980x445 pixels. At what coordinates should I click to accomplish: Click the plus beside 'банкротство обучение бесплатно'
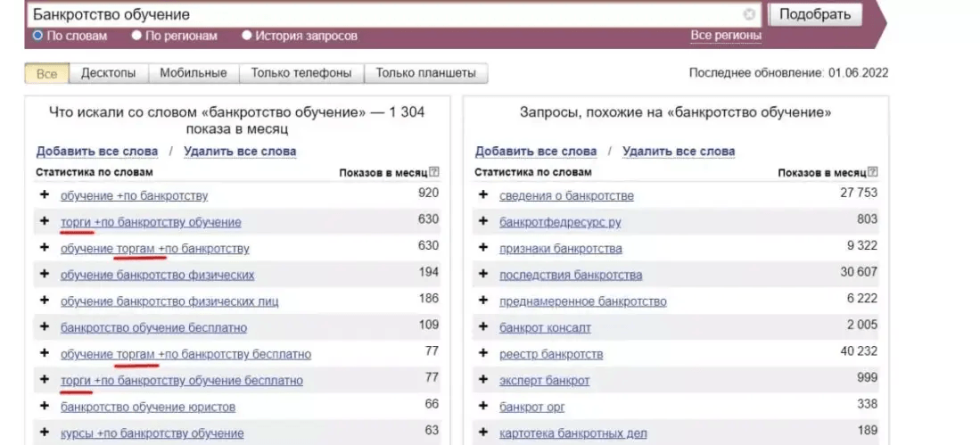pos(45,326)
